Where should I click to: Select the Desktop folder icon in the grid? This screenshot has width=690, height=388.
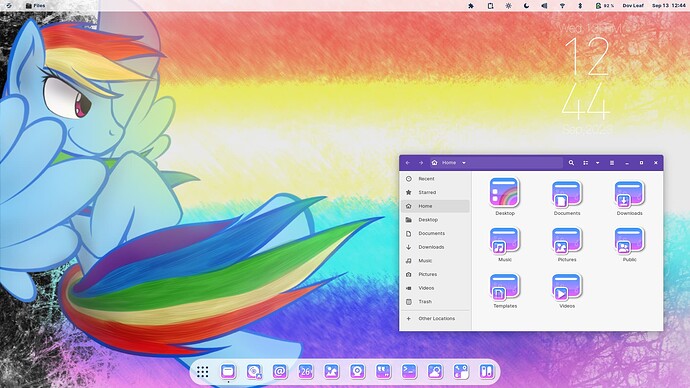[505, 193]
